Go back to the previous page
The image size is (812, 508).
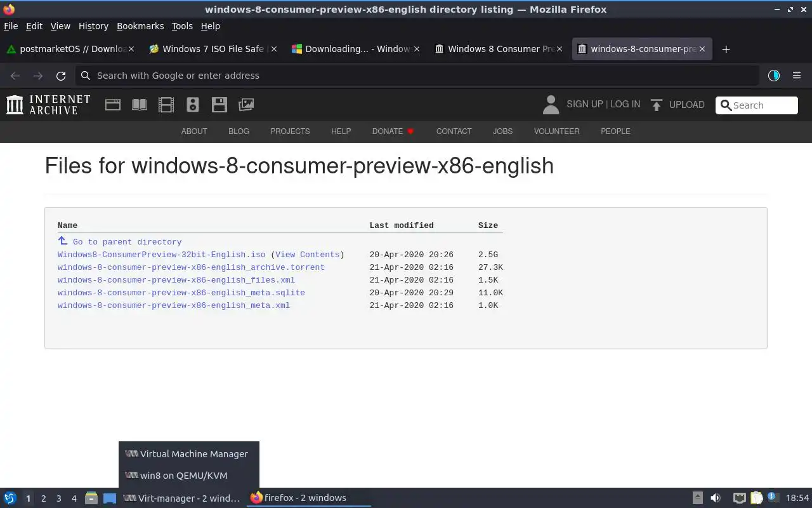[15, 76]
